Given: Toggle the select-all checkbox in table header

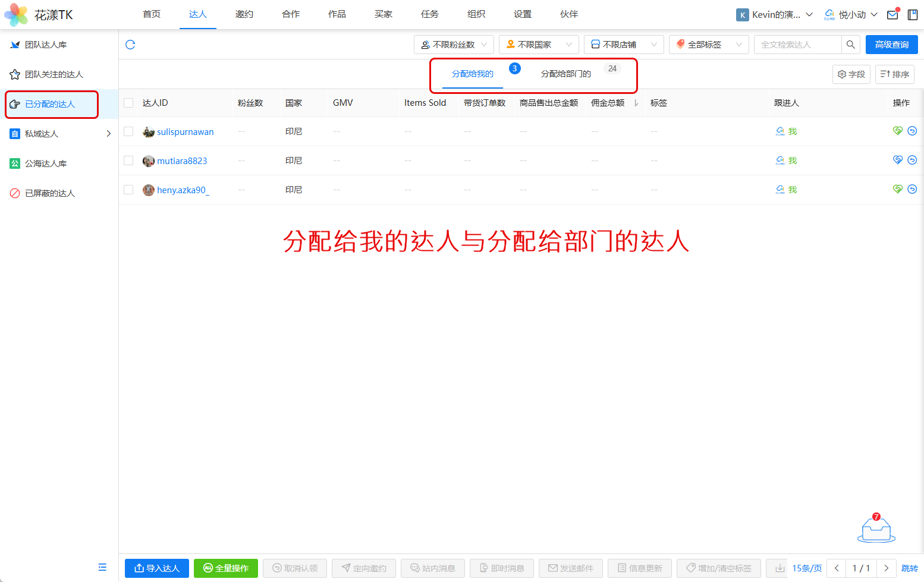Looking at the screenshot, I should (128, 103).
